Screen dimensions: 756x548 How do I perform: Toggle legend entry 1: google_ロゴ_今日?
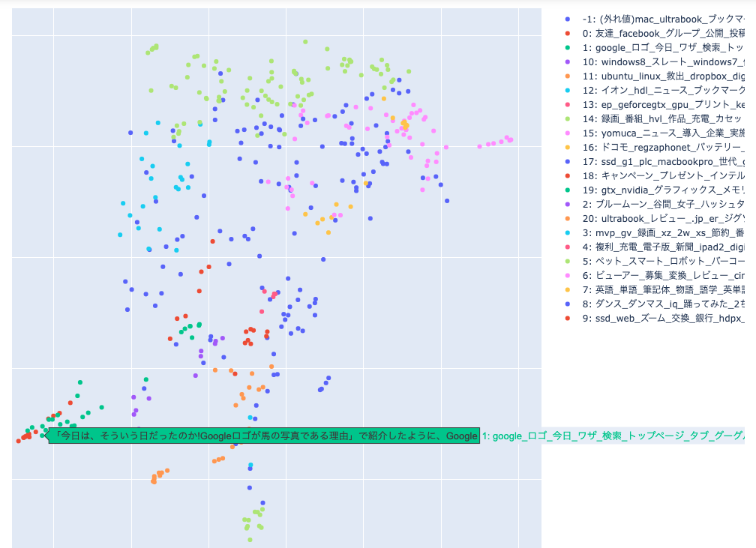point(654,48)
